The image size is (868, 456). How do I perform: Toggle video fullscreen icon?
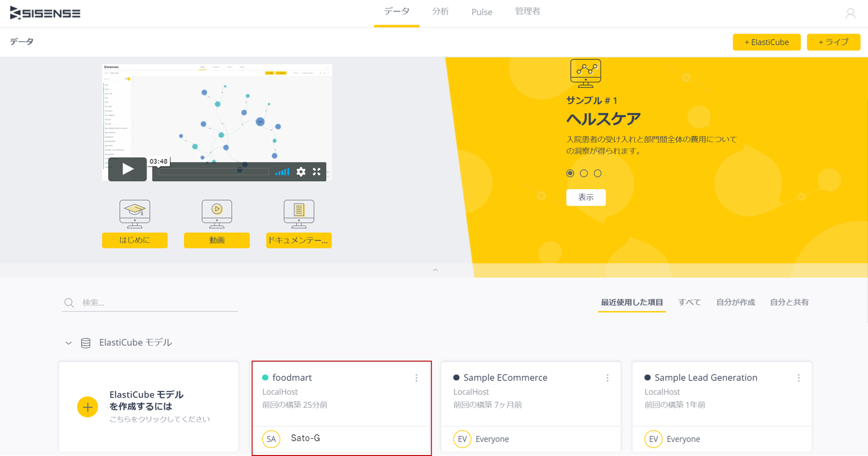(x=316, y=172)
